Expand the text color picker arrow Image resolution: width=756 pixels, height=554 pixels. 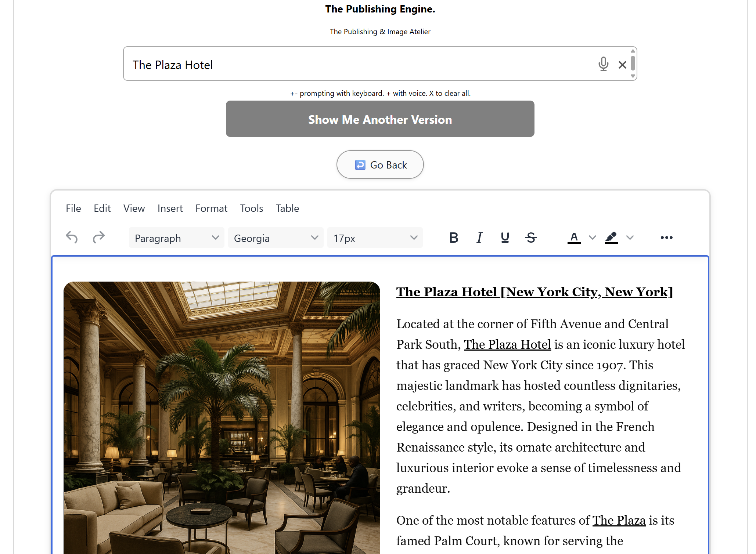click(593, 238)
